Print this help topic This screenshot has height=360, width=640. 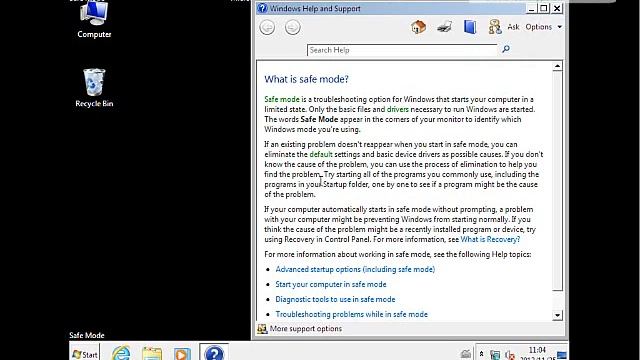click(x=444, y=27)
